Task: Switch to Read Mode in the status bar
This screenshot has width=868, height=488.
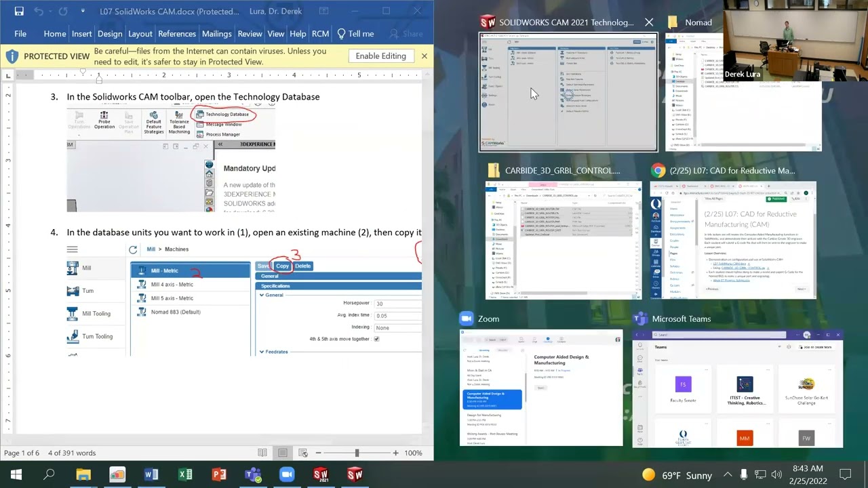Action: [x=262, y=453]
